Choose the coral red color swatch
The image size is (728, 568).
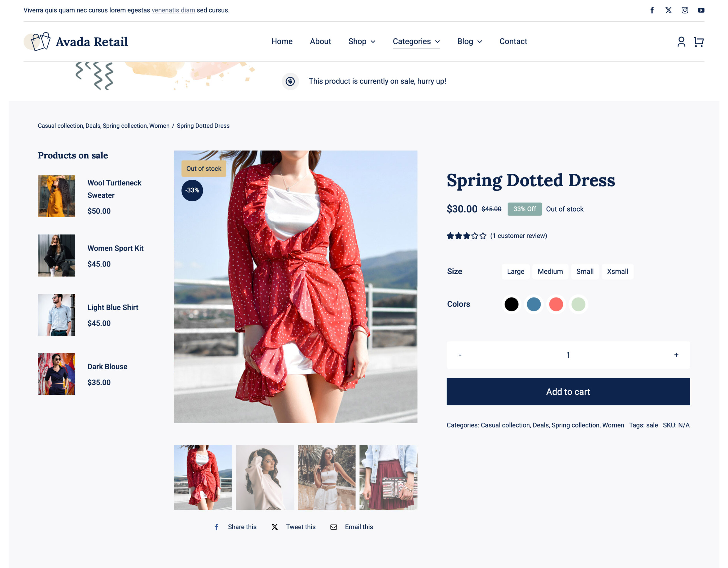tap(556, 304)
